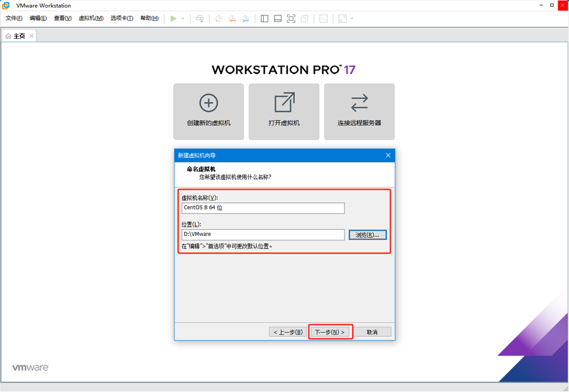The width and height of the screenshot is (569, 392).
Task: Click the stretch guest display icon
Action: (343, 18)
